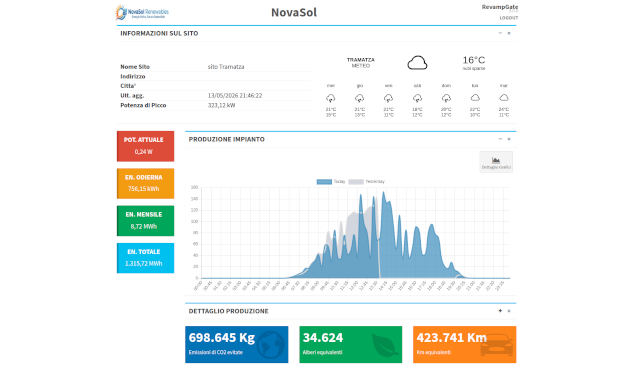The height and width of the screenshot is (370, 636).
Task: Click the large current-weather cloud icon
Action: [x=417, y=63]
